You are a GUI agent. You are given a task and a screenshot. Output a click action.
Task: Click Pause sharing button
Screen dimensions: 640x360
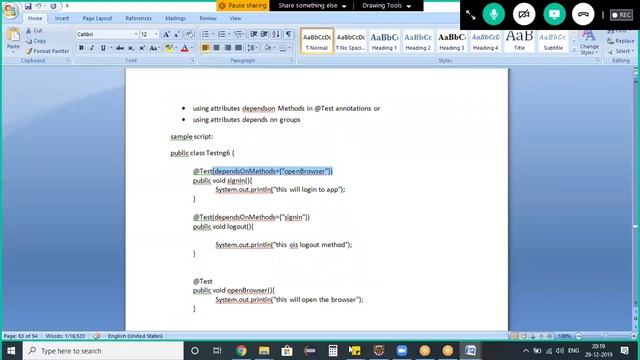point(243,6)
